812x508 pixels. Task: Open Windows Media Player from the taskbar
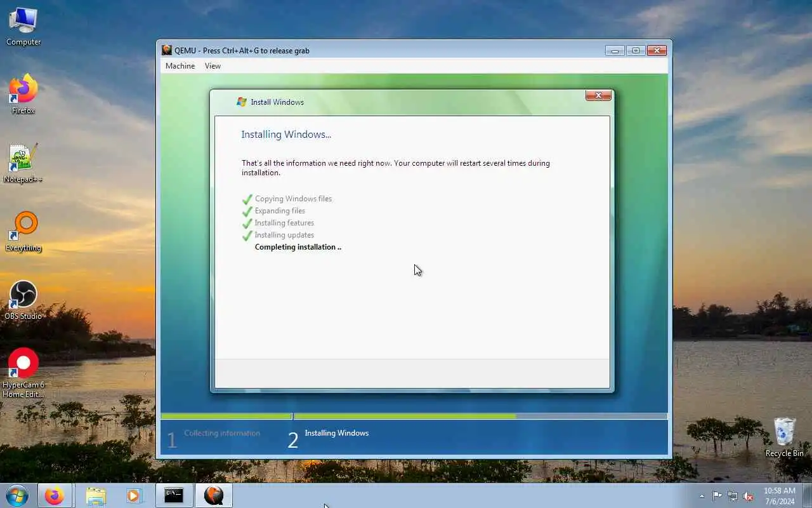point(134,495)
